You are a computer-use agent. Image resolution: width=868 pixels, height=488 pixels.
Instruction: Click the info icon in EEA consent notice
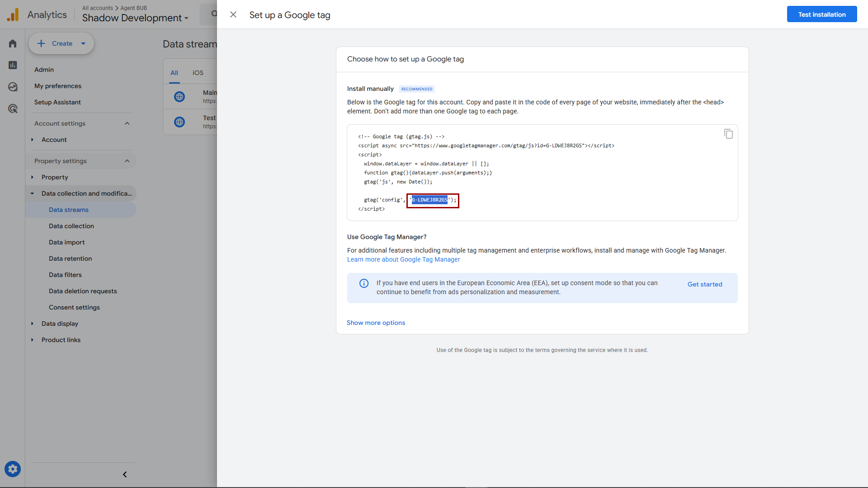click(x=364, y=283)
